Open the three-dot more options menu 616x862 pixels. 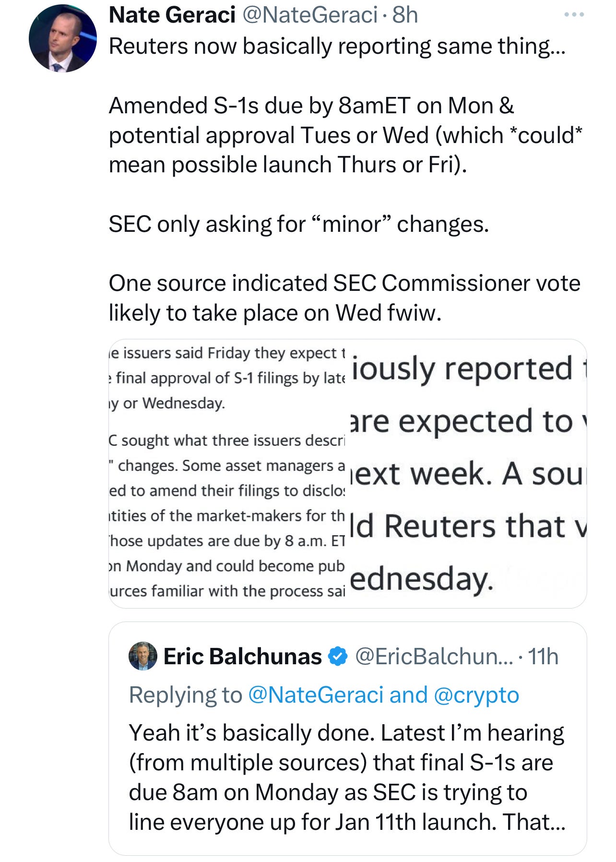574,15
